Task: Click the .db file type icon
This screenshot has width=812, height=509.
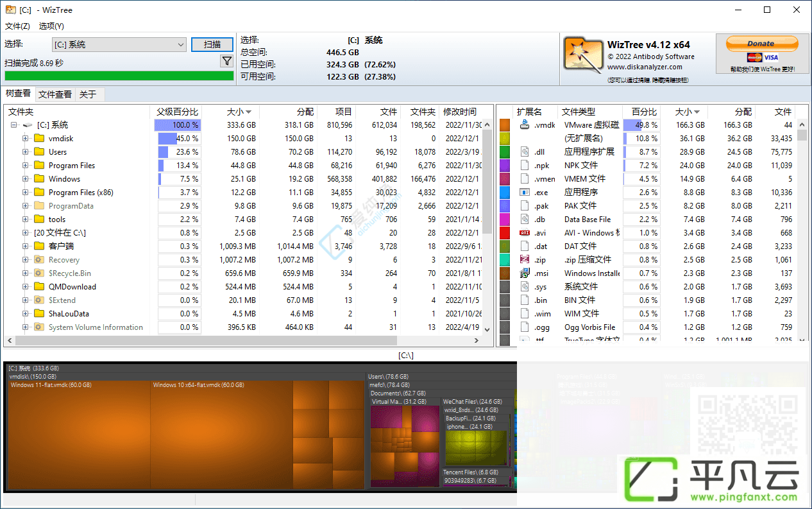Action: click(524, 220)
